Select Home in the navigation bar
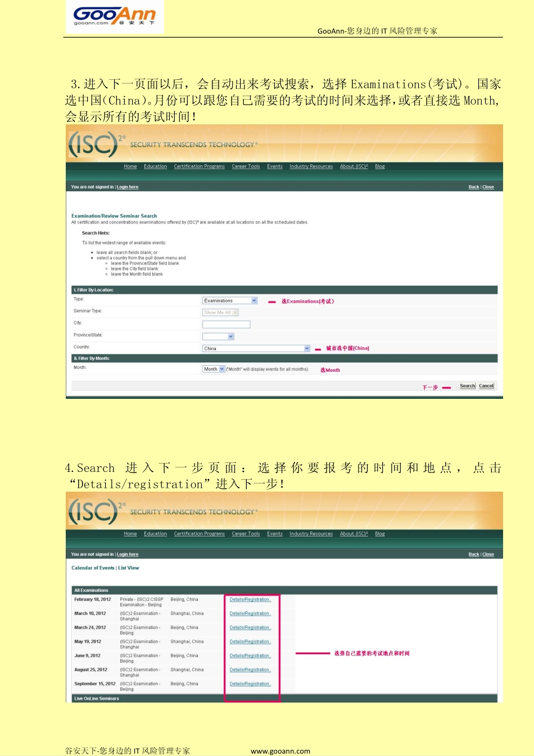Viewport: 534px width, 756px height. click(x=130, y=166)
